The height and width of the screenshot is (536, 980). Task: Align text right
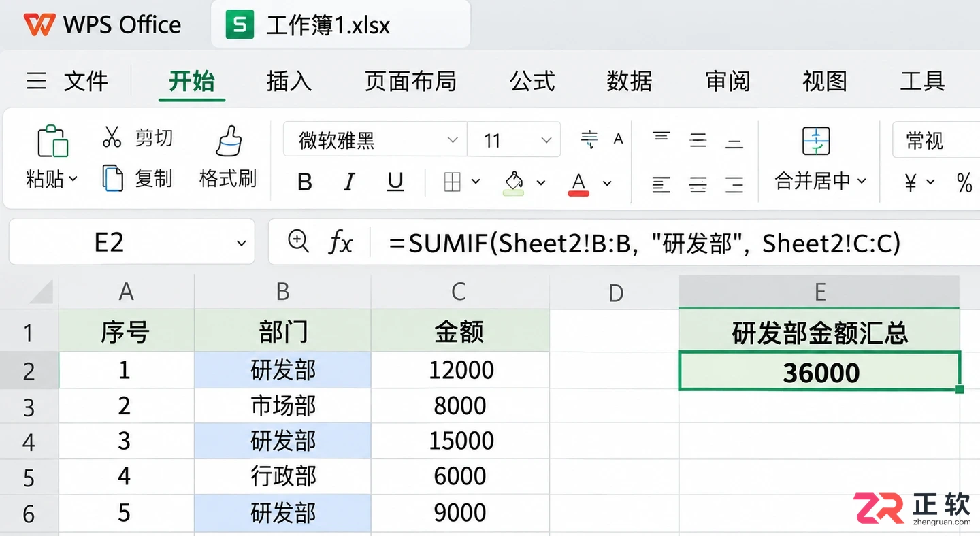coord(734,184)
